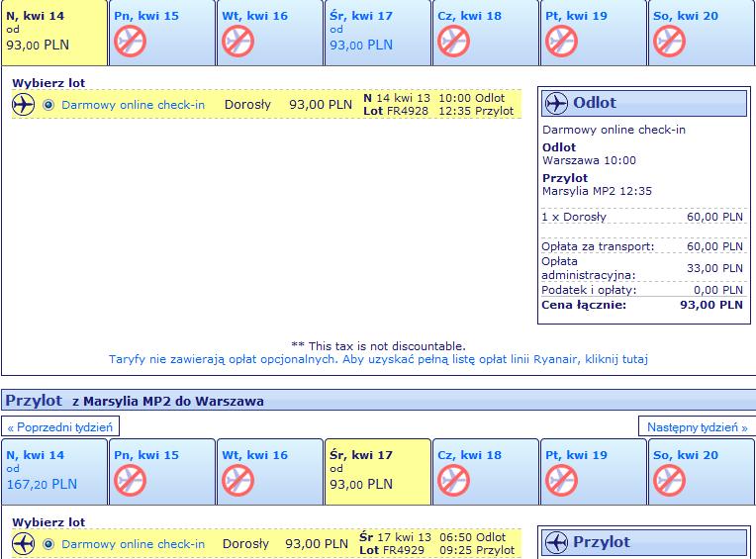Click no-flight icon on outbound Pn, kwi 15
This screenshot has height=559, width=756.
(131, 42)
